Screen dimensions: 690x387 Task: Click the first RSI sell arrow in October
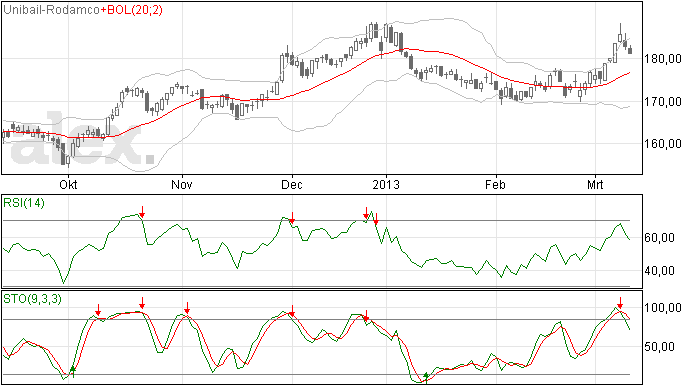(142, 212)
